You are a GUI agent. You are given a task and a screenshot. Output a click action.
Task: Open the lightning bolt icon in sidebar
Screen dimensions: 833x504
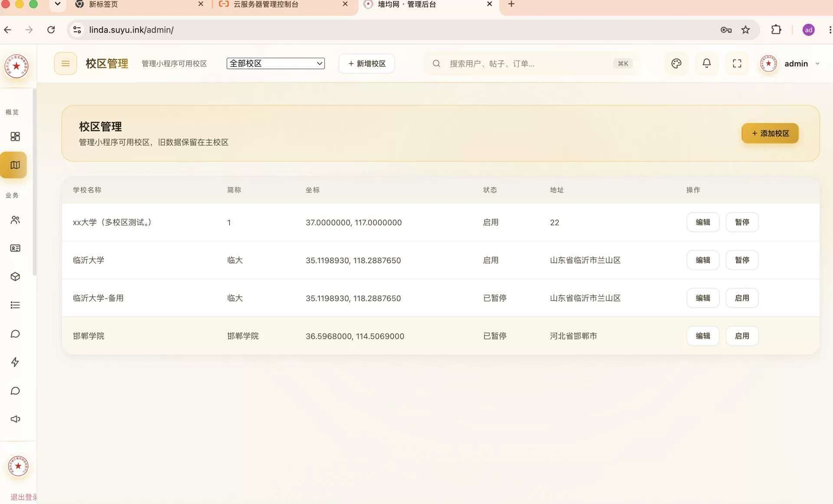pyautogui.click(x=15, y=362)
